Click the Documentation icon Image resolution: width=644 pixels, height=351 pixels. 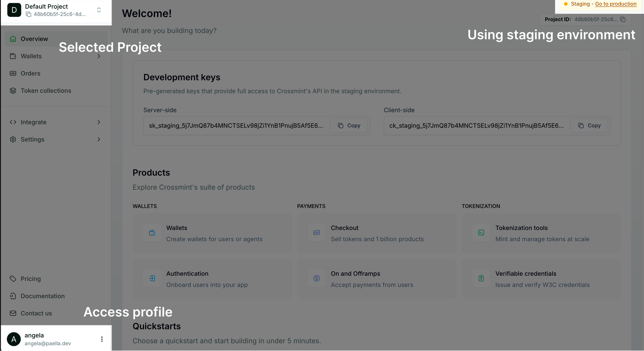[13, 296]
